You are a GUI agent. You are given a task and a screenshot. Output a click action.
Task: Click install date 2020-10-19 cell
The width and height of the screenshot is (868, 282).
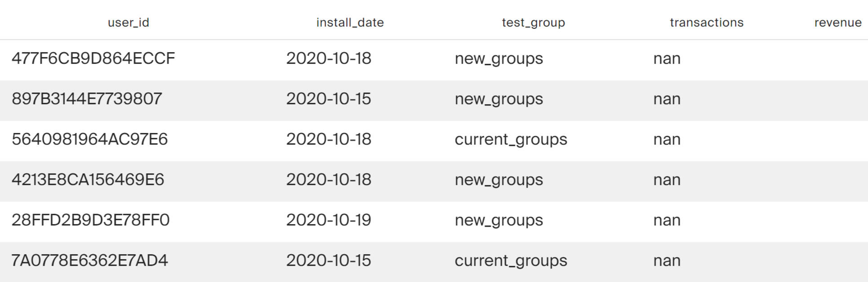(x=329, y=220)
